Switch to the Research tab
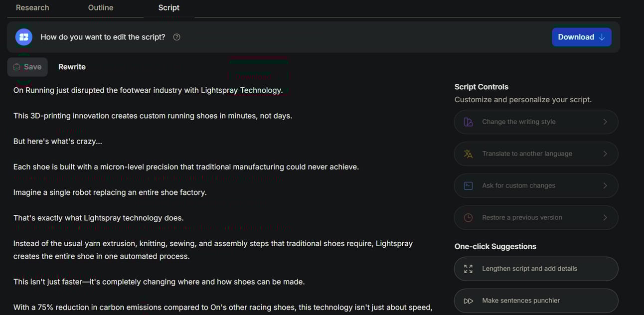This screenshot has width=644, height=315. point(32,8)
